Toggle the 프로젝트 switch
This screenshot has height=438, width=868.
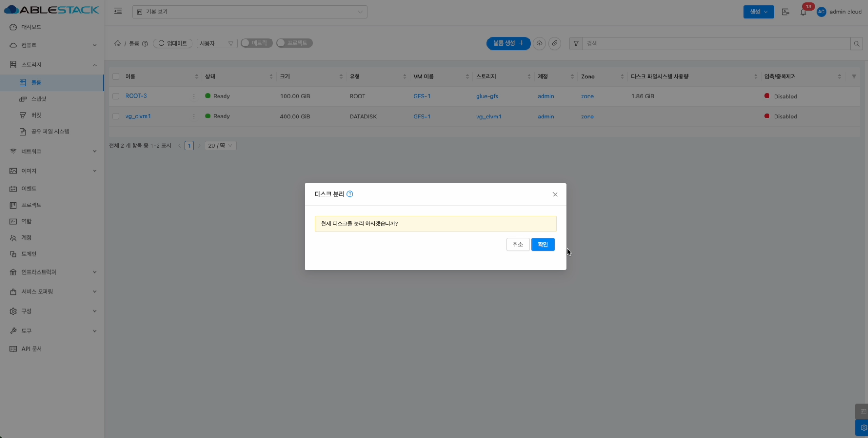point(294,43)
